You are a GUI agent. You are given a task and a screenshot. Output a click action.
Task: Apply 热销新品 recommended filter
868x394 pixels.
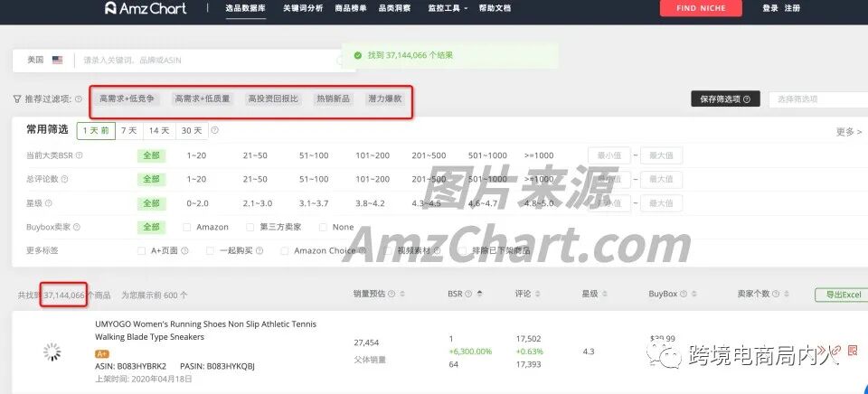[x=333, y=99]
